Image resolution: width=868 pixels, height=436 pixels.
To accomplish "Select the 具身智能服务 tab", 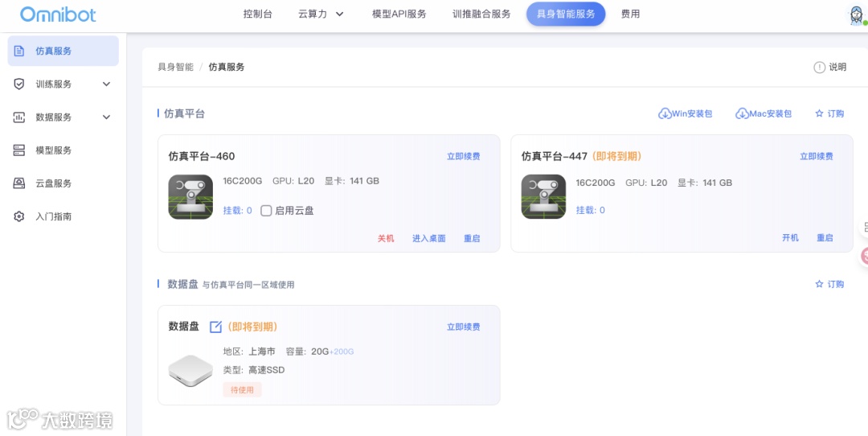I will point(566,14).
